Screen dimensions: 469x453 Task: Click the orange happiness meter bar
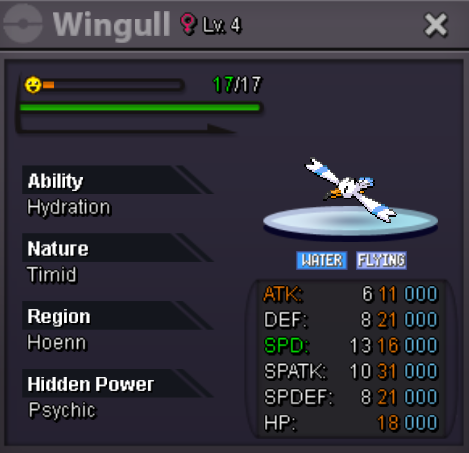[x=113, y=85]
